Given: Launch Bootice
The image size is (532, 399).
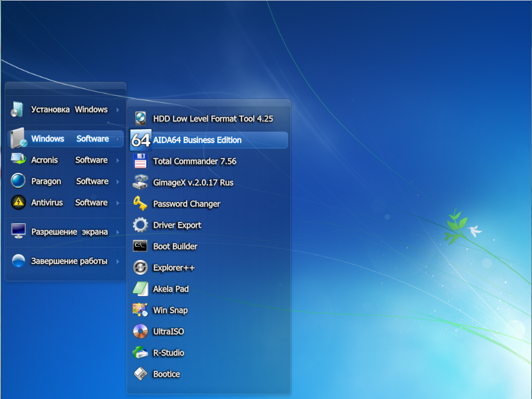Looking at the screenshot, I should [x=209, y=374].
